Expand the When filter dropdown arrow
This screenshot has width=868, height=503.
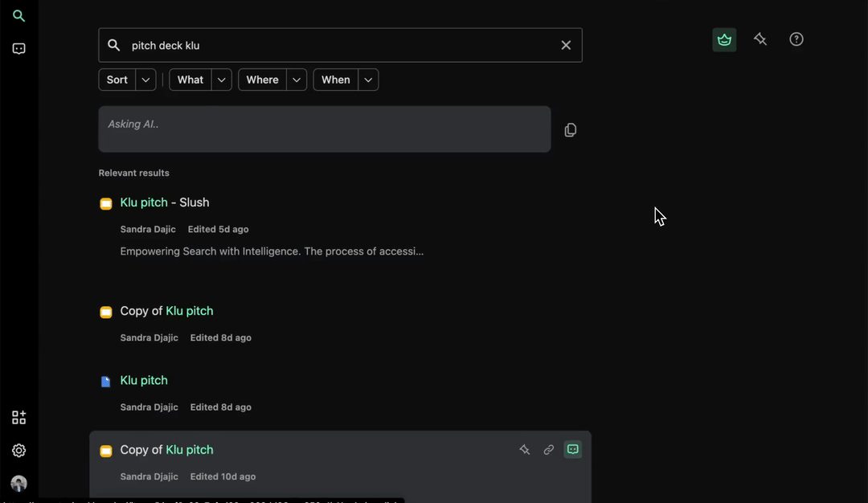[368, 80]
